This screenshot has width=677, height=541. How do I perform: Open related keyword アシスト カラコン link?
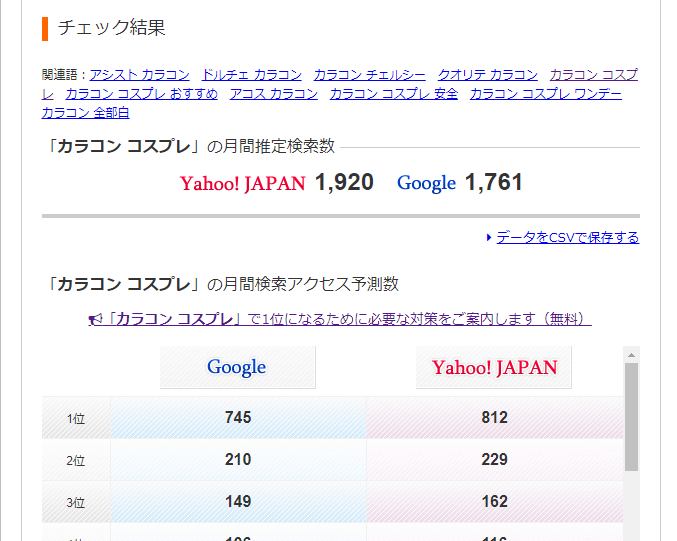[139, 75]
